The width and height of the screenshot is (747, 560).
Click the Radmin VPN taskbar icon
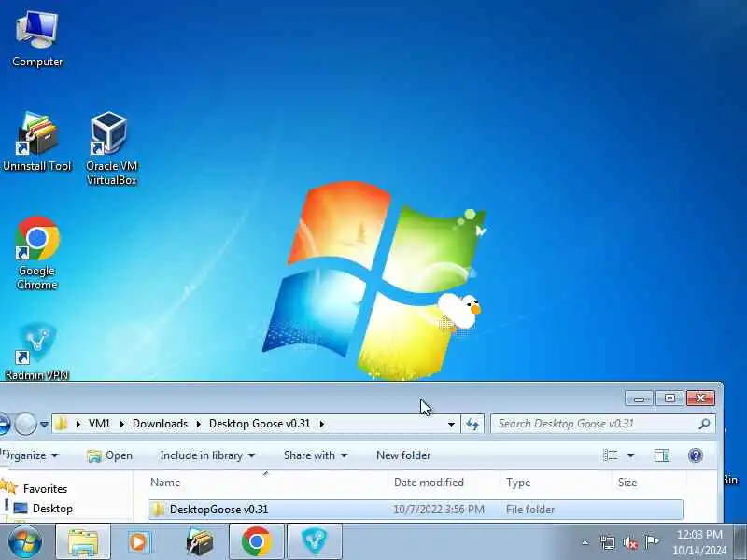(x=315, y=541)
